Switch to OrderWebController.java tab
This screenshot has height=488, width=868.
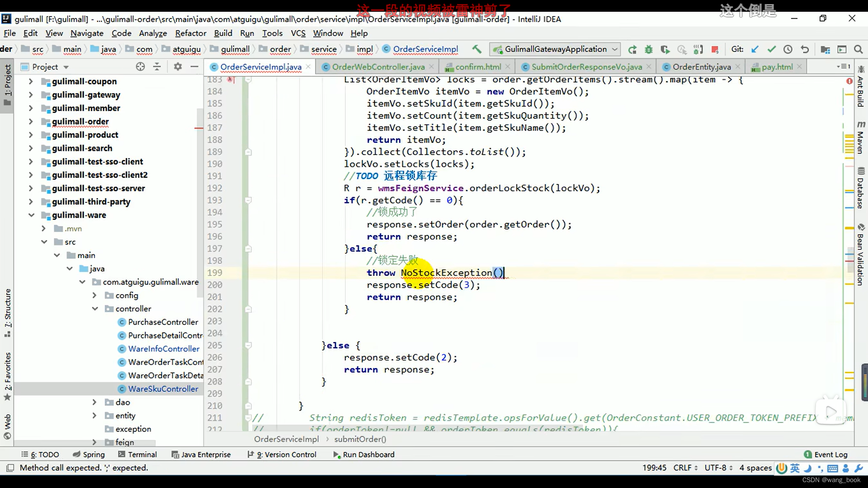point(378,67)
